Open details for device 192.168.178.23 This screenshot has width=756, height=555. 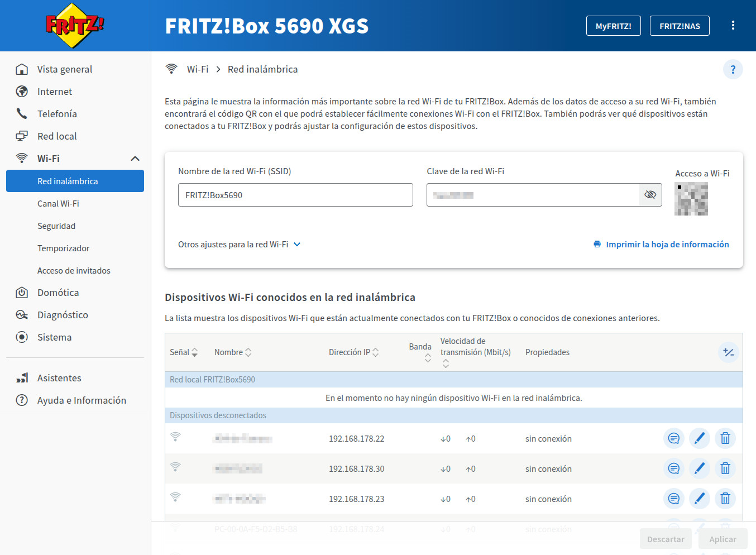(674, 499)
